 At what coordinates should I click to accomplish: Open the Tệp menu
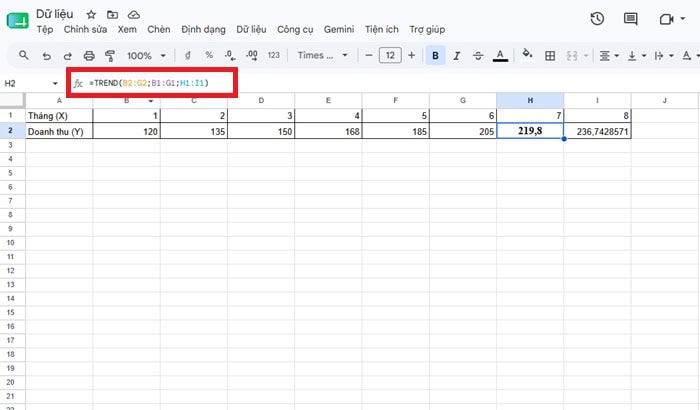[x=45, y=29]
